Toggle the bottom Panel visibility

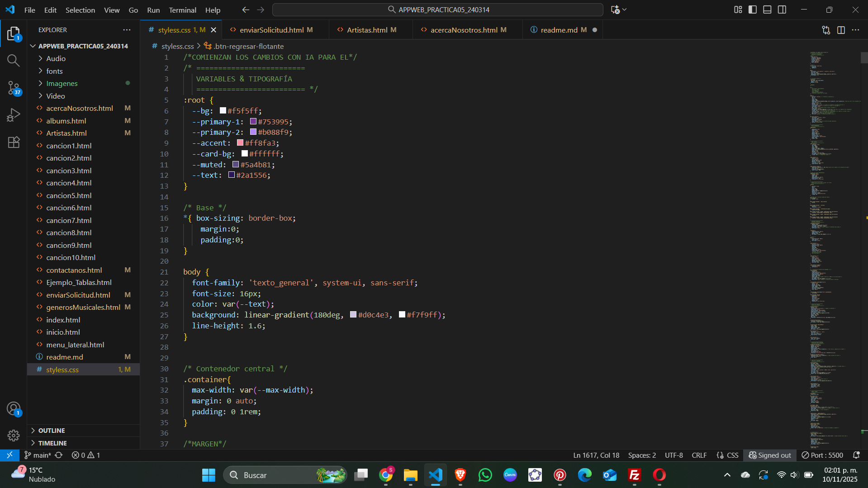(767, 9)
